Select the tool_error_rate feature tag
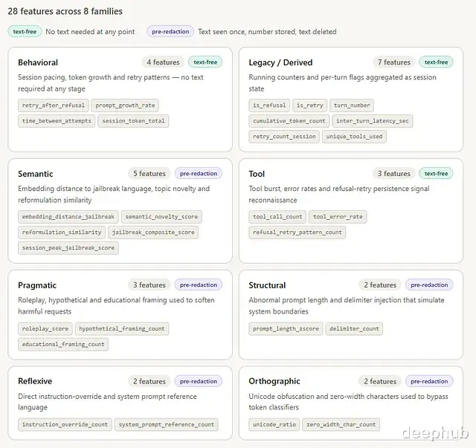This screenshot has width=476, height=448. tap(338, 217)
